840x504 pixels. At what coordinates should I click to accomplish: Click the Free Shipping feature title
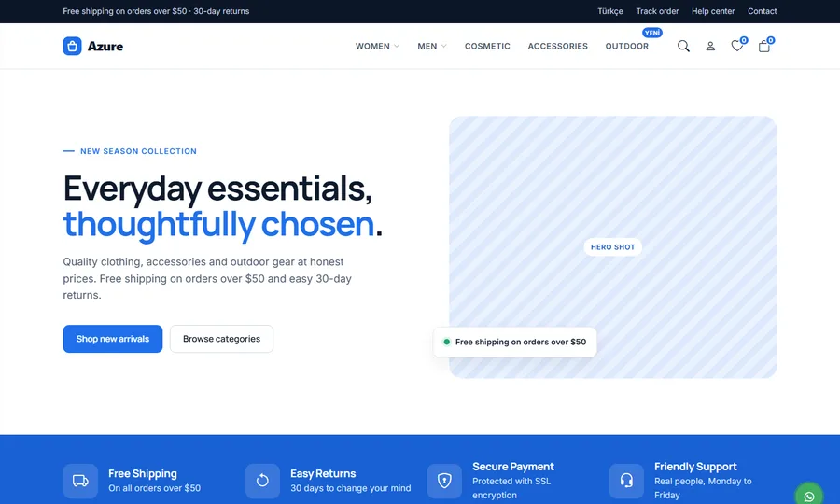tap(143, 473)
